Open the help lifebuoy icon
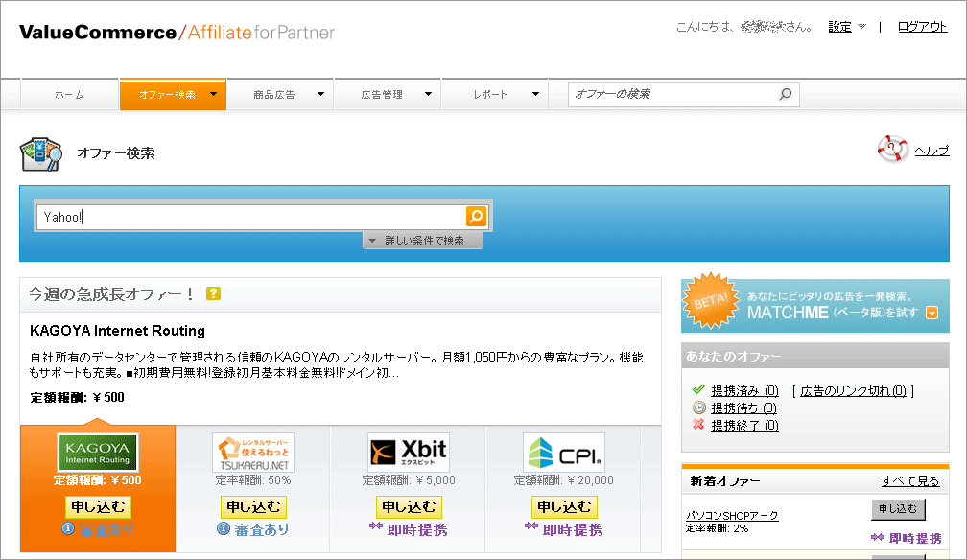The height and width of the screenshot is (560, 967). tap(892, 149)
